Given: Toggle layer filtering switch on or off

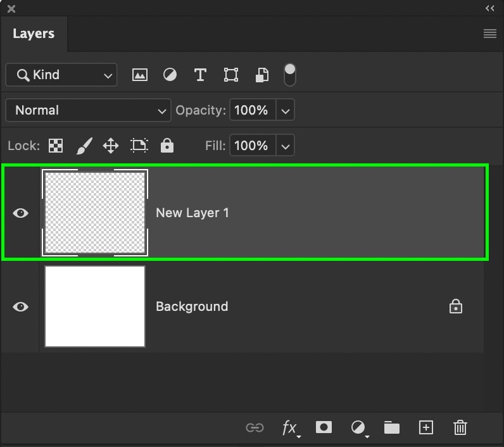Looking at the screenshot, I should click(289, 75).
